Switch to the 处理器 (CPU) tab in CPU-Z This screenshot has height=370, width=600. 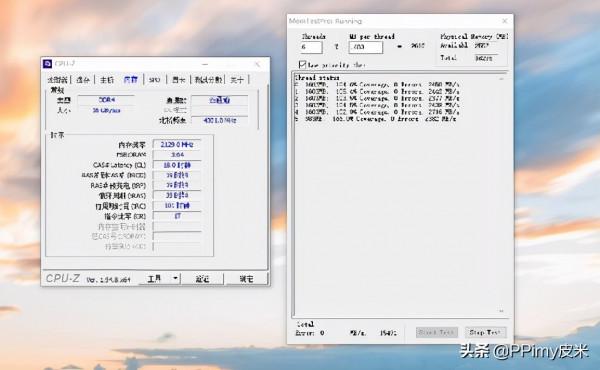tap(57, 80)
